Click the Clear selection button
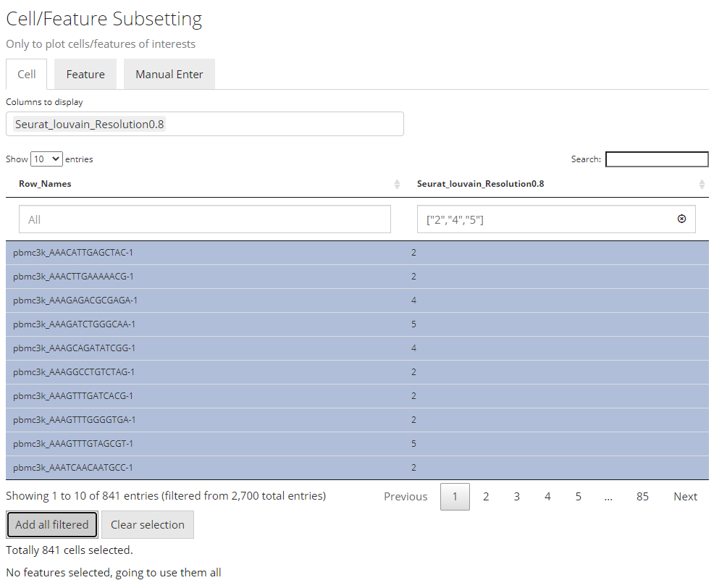The width and height of the screenshot is (714, 588). 148,525
